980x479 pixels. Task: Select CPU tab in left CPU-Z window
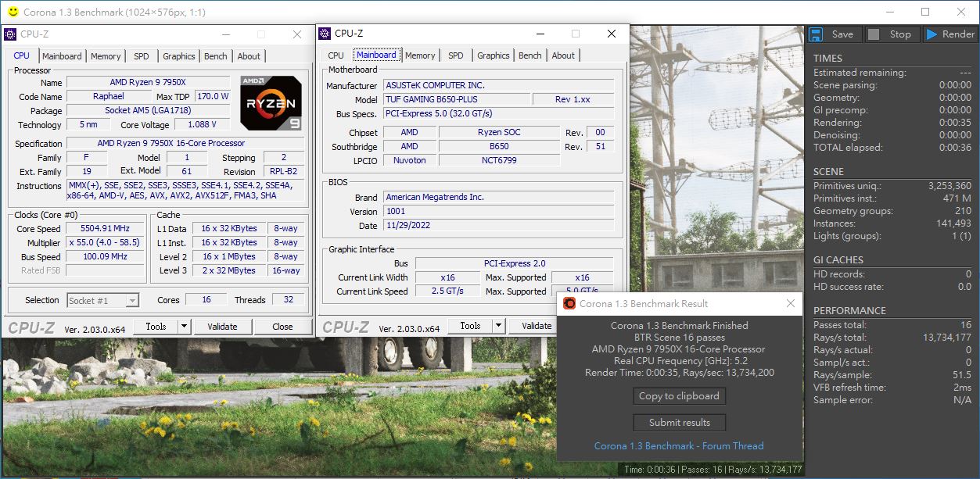[22, 55]
